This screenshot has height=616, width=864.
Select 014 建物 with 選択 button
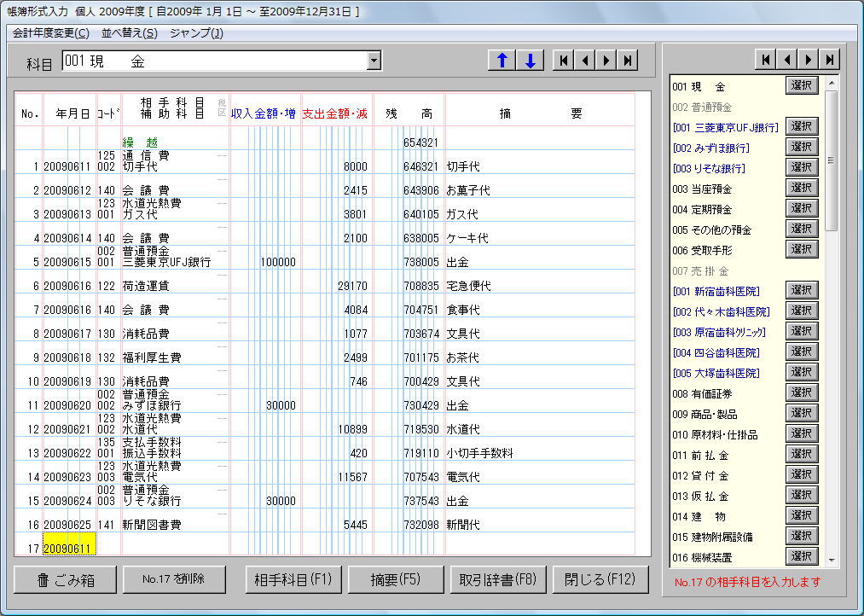802,515
